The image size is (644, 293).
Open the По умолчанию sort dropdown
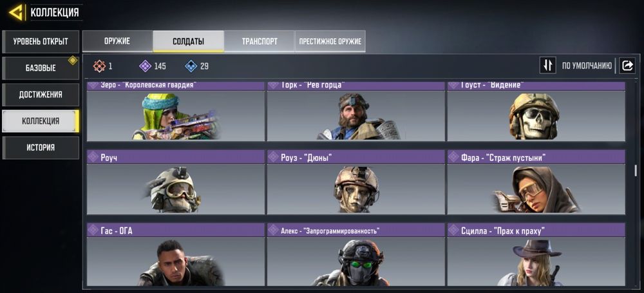tap(587, 66)
